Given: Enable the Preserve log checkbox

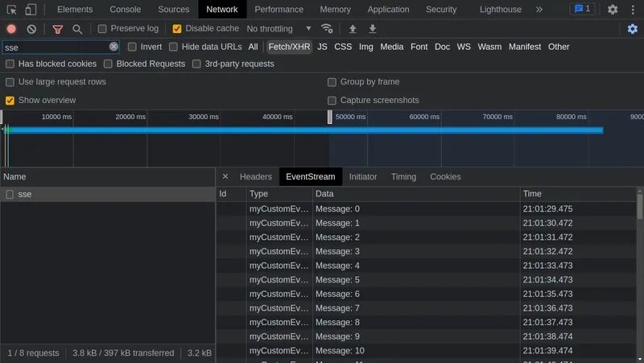Looking at the screenshot, I should point(102,29).
